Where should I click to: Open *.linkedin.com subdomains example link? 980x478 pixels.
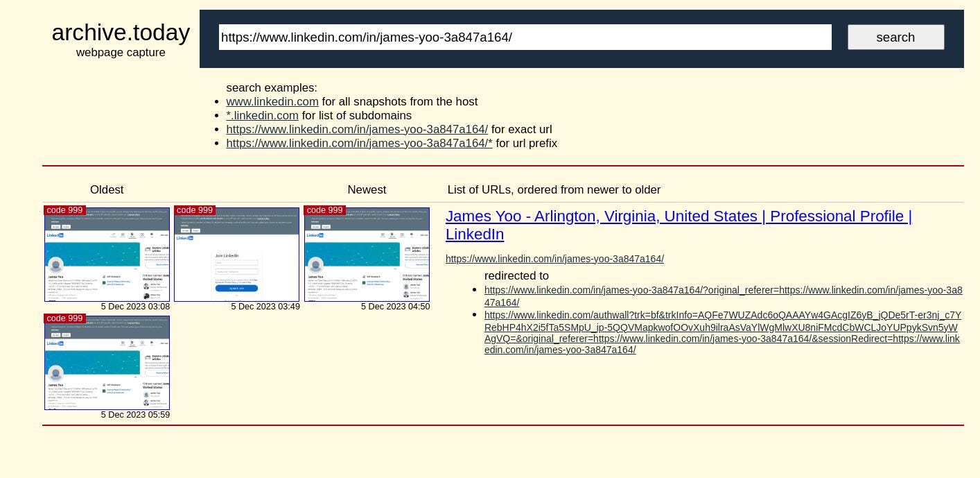click(262, 115)
